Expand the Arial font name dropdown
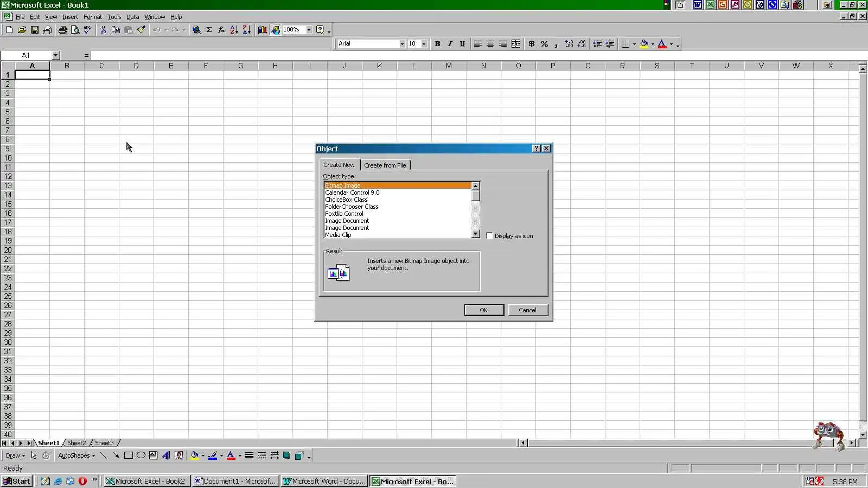 [x=402, y=44]
